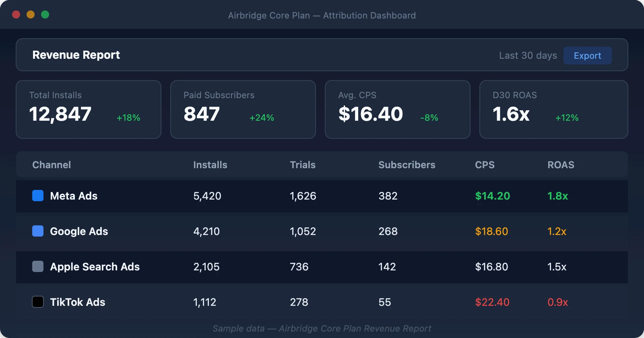Select the Total Installs KPI card
Screen dimensions: 644x338
88,109
